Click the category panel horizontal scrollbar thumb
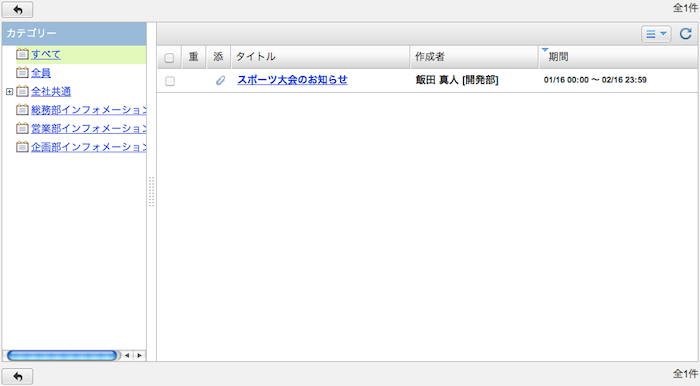This screenshot has width=700, height=386. click(62, 355)
